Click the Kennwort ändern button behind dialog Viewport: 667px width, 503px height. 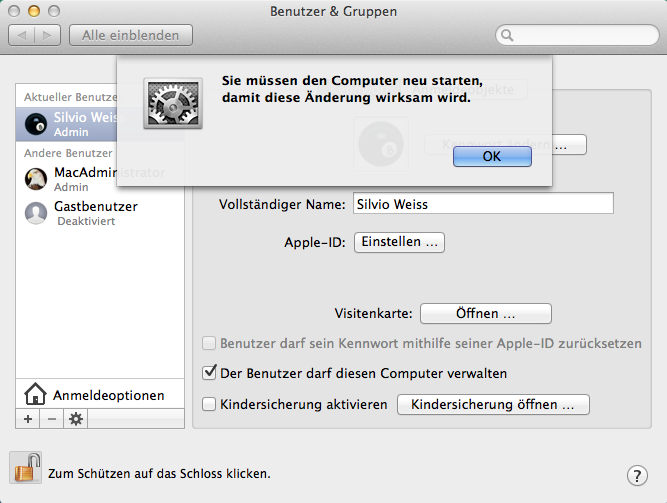(505, 145)
